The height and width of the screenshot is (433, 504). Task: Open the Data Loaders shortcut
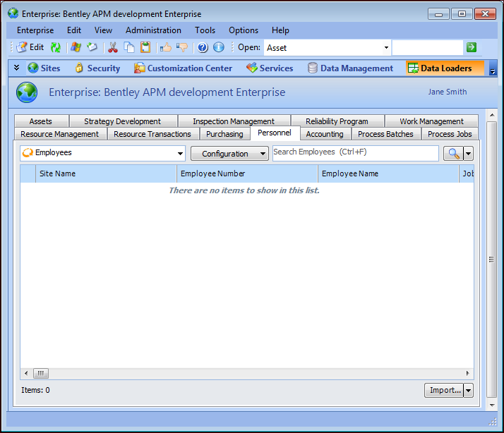(x=445, y=68)
